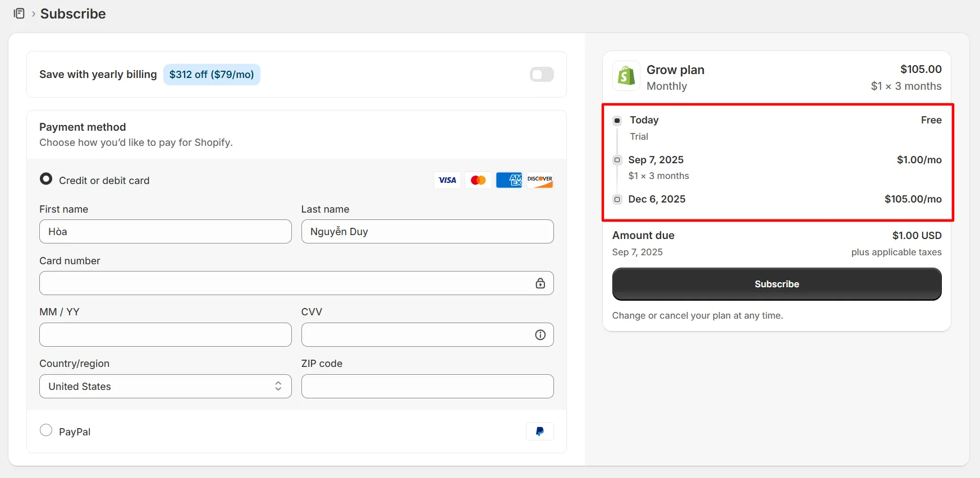This screenshot has height=478, width=980.
Task: Click the First name field
Action: pos(166,232)
